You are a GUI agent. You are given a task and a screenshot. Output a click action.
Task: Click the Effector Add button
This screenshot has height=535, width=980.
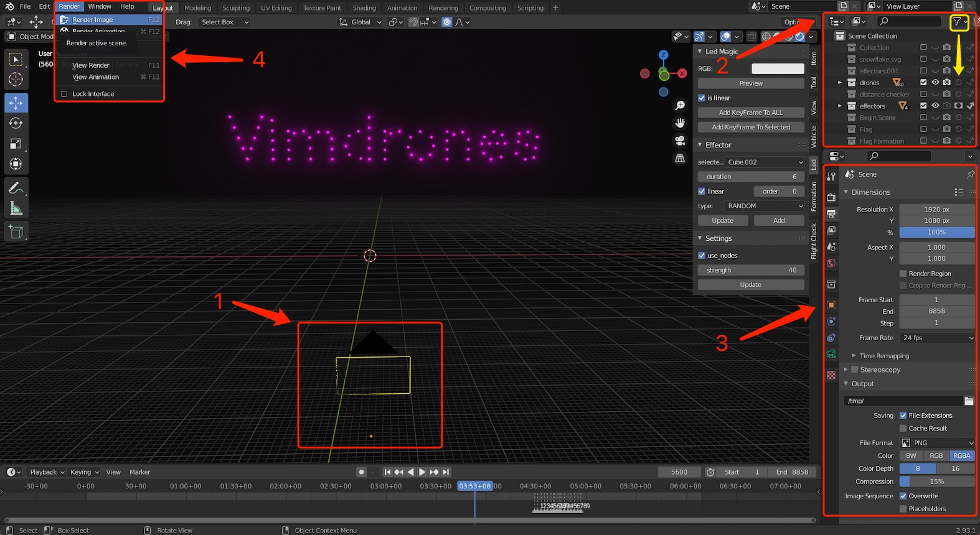pos(779,221)
